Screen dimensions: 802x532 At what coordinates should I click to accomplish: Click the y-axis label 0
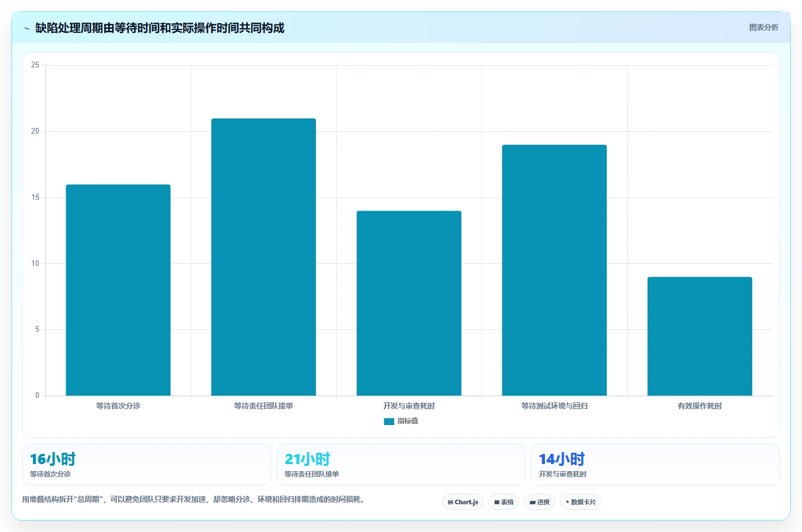(x=37, y=396)
